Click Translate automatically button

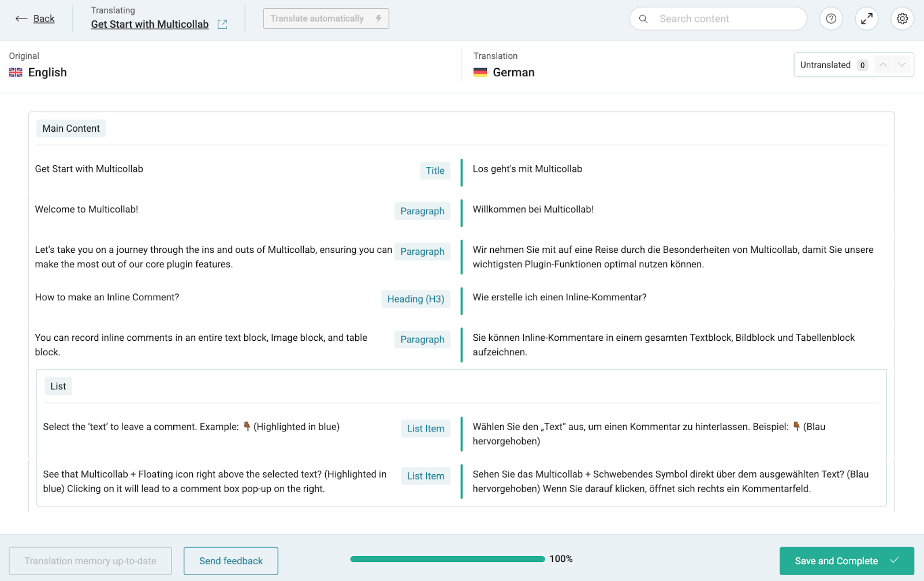click(x=326, y=18)
